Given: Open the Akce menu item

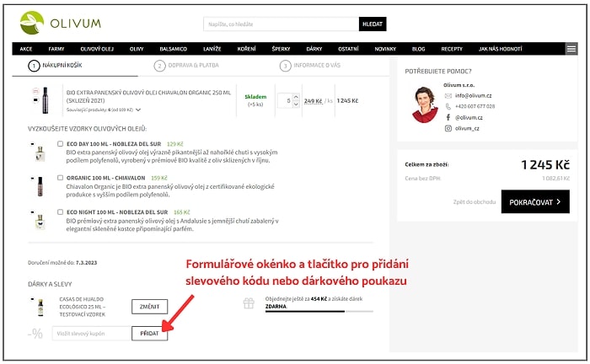Looking at the screenshot, I should tap(26, 49).
